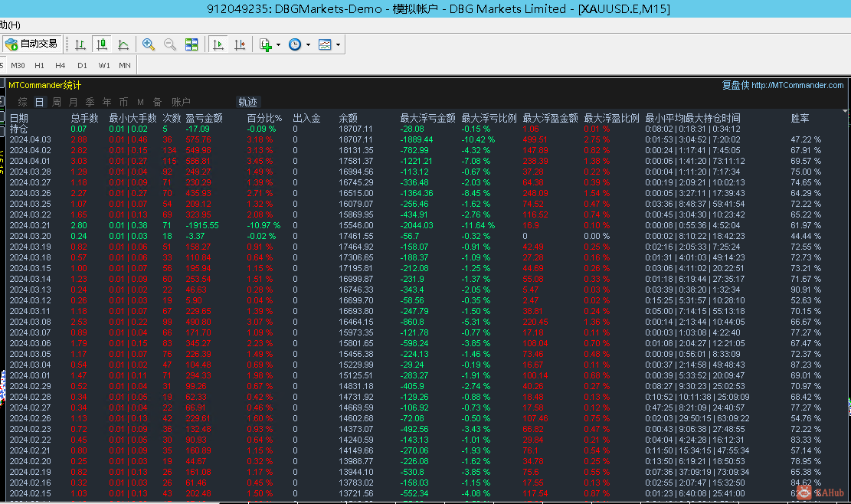Switch statistics to 年 yearly view
This screenshot has height=504, width=851.
tap(107, 102)
